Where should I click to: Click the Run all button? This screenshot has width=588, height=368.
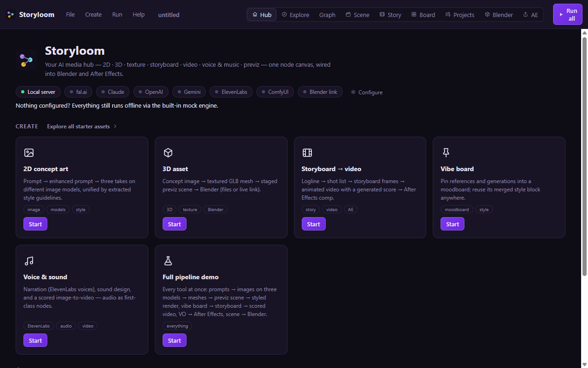click(x=568, y=15)
